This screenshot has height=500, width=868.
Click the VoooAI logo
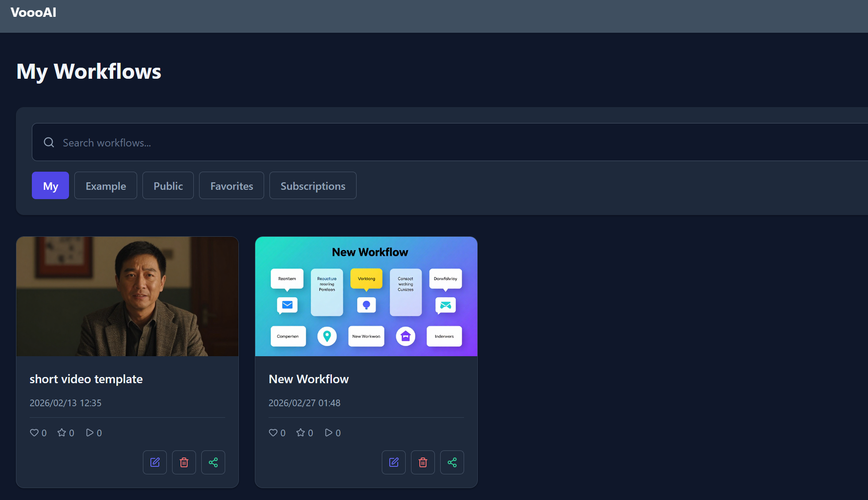click(x=33, y=12)
